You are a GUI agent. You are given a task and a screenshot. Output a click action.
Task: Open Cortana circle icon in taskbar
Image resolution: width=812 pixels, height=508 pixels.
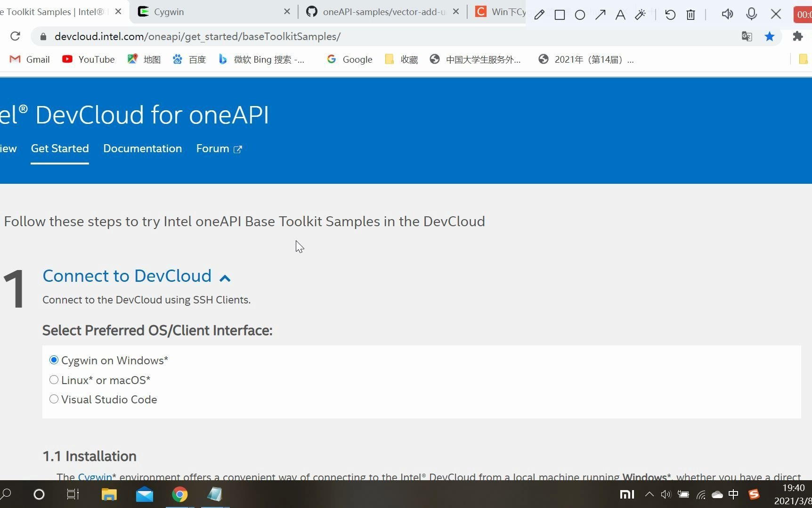pyautogui.click(x=39, y=494)
